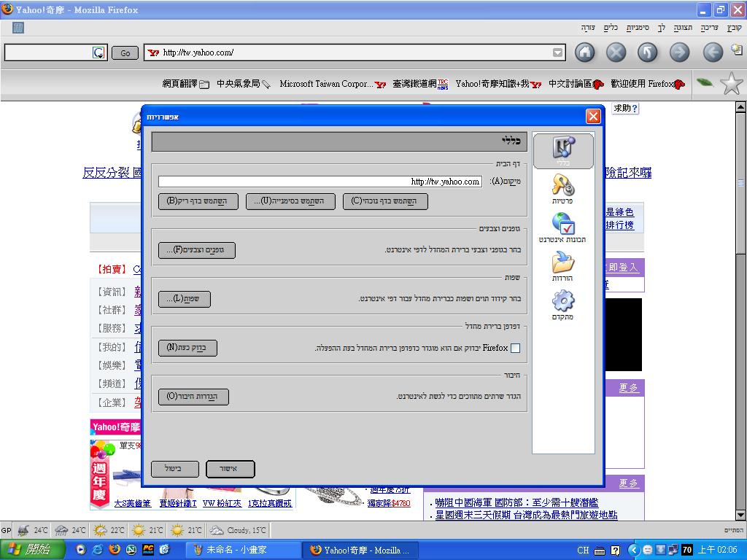Click the Fonts & Colors (גופנים וצבעים) button
747x560 pixels.
pos(197,250)
